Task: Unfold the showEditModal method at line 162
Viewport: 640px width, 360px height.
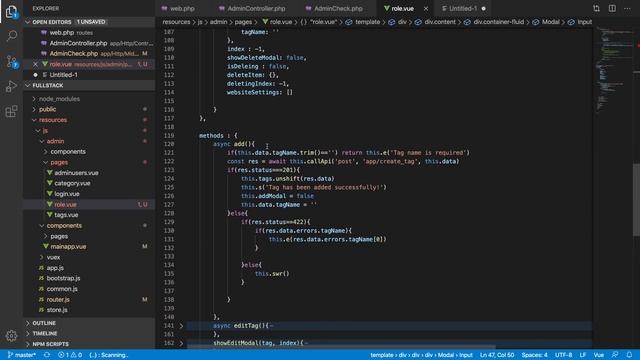Action: coord(181,343)
